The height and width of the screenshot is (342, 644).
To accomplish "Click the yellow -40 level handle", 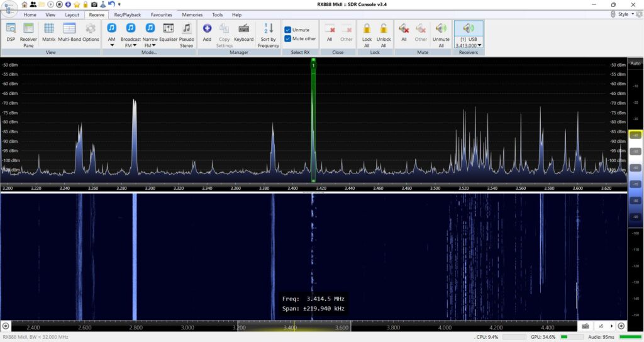I will pyautogui.click(x=635, y=135).
